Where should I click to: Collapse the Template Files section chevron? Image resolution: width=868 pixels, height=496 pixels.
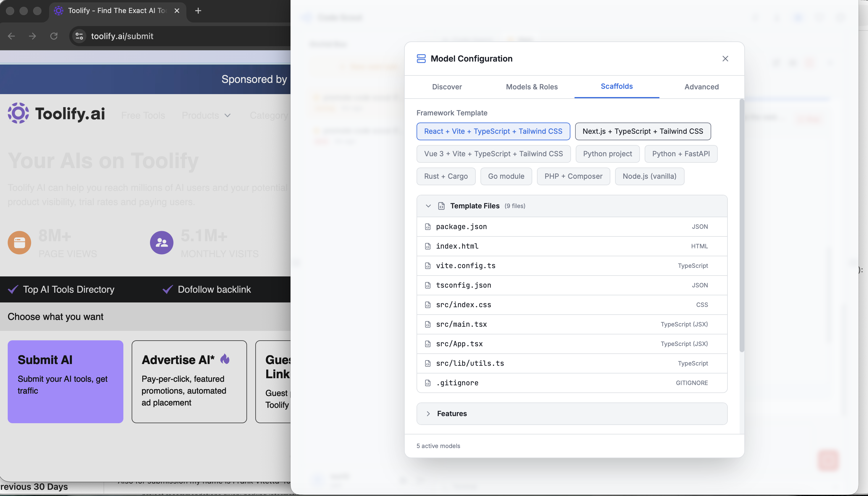[428, 206]
